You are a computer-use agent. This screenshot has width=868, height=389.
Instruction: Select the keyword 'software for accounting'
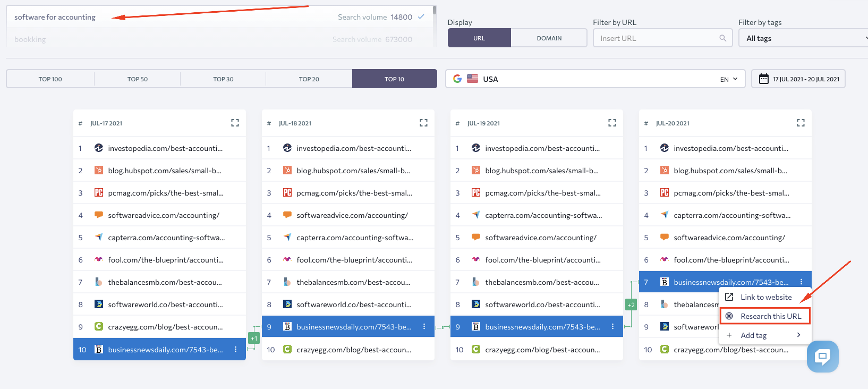click(x=55, y=16)
